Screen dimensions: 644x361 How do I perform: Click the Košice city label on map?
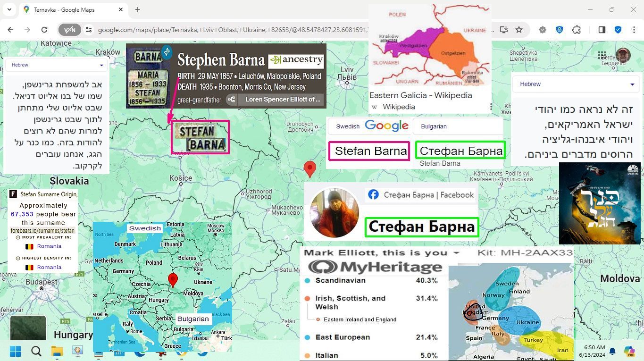181,178
